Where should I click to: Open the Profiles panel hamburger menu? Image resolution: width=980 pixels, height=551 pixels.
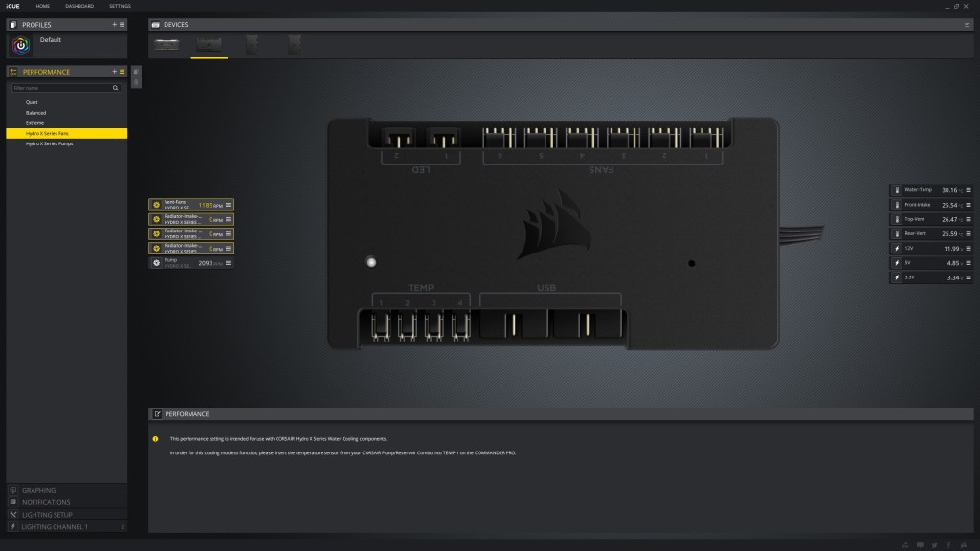pos(122,24)
